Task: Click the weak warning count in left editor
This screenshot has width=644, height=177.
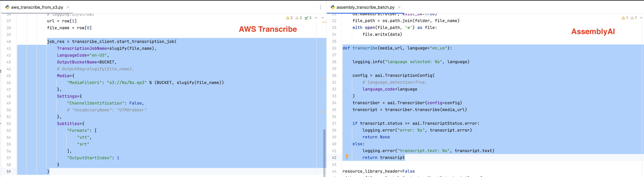Action: (298, 18)
